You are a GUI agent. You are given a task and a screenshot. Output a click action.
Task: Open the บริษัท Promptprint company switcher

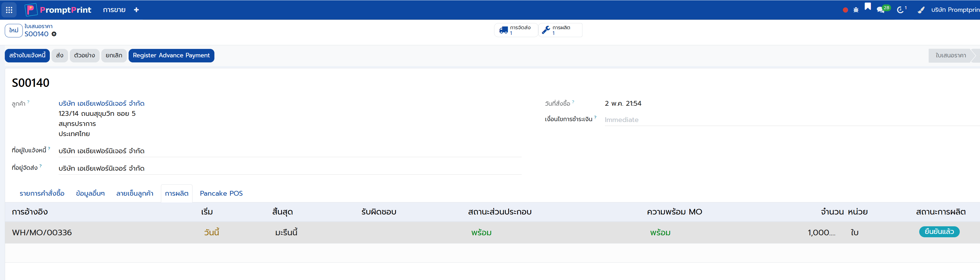[x=955, y=10]
